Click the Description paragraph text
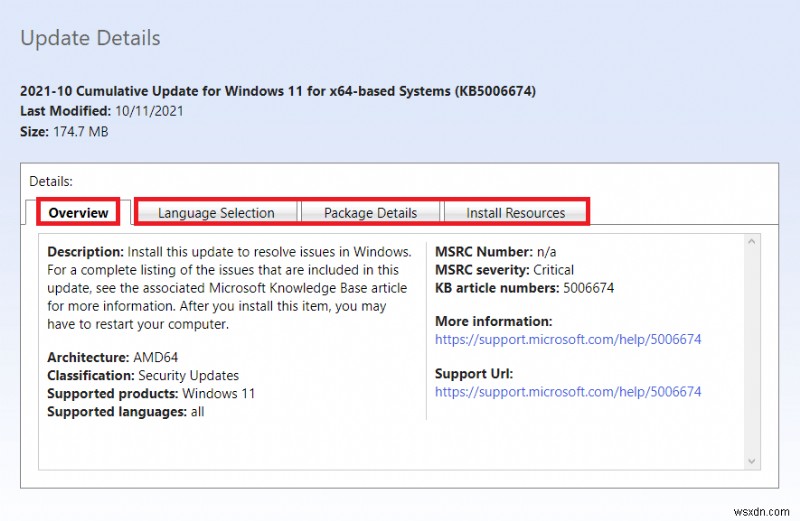This screenshot has height=521, width=800. (229, 288)
